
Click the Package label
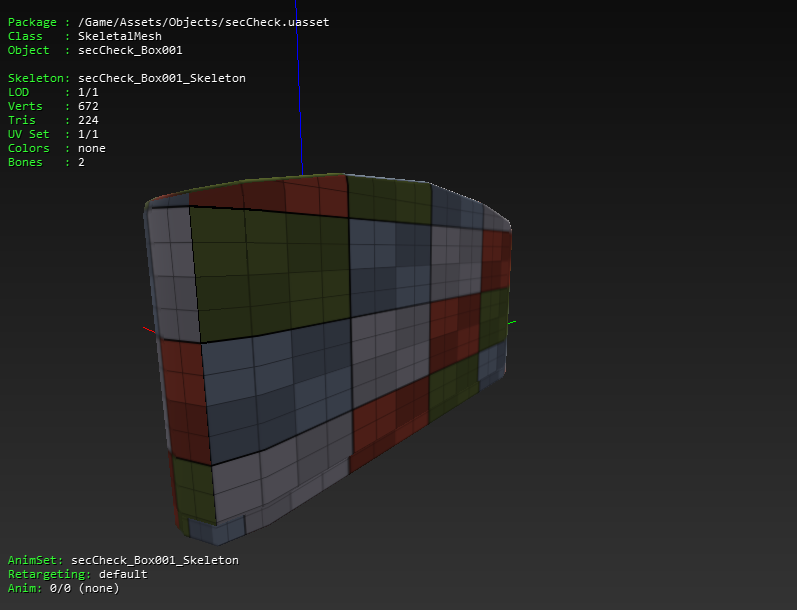(x=32, y=22)
